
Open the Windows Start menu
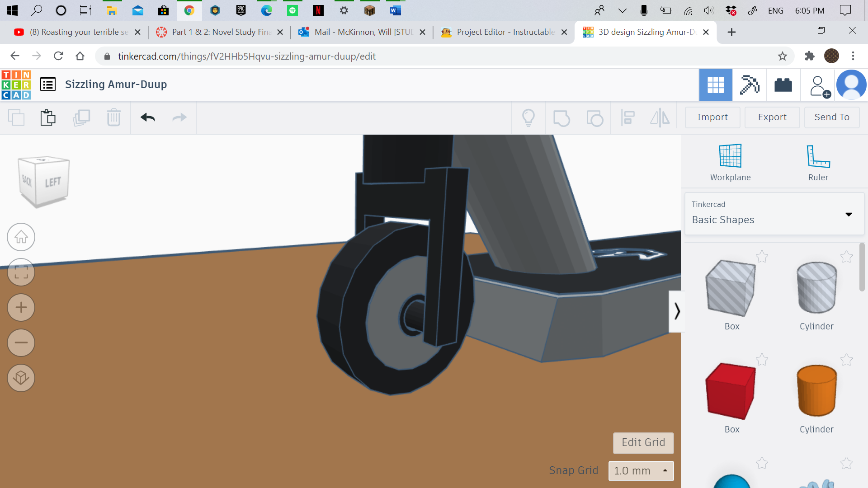[12, 10]
